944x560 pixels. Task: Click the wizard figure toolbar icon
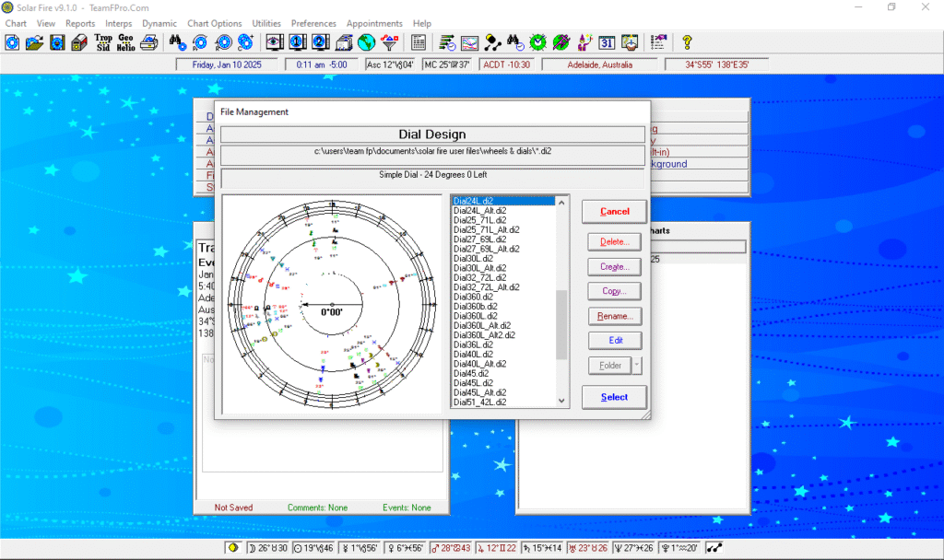(584, 42)
